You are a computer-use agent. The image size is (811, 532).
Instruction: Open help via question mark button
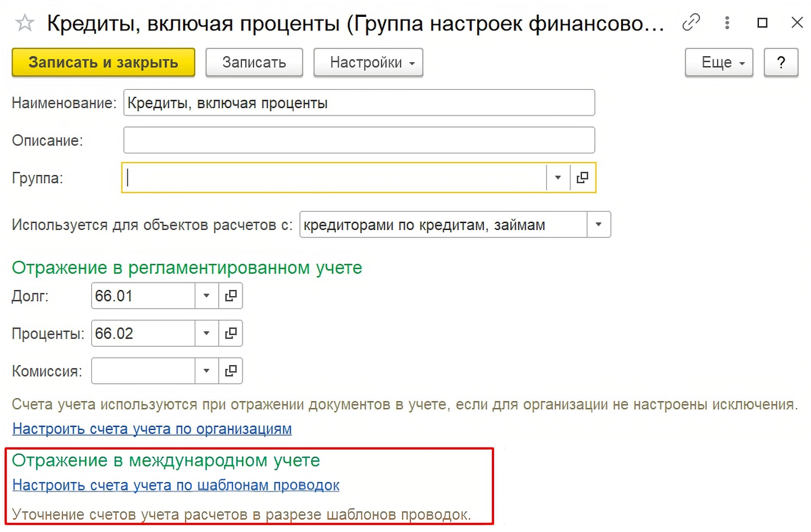[781, 62]
